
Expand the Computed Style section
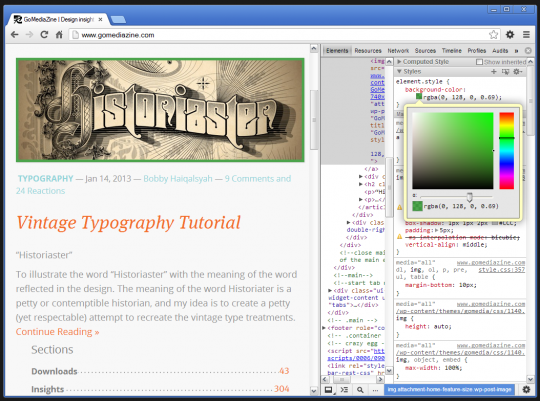click(x=399, y=62)
